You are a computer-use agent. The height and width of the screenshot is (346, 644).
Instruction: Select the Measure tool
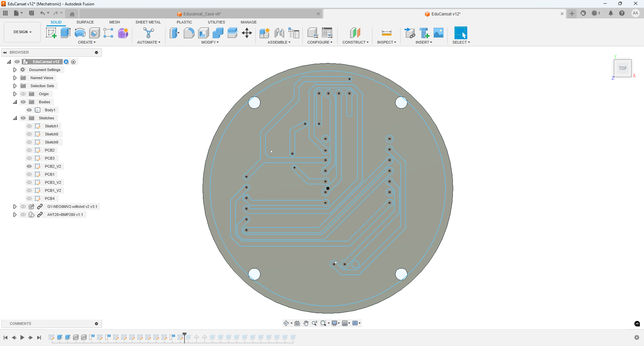(386, 33)
